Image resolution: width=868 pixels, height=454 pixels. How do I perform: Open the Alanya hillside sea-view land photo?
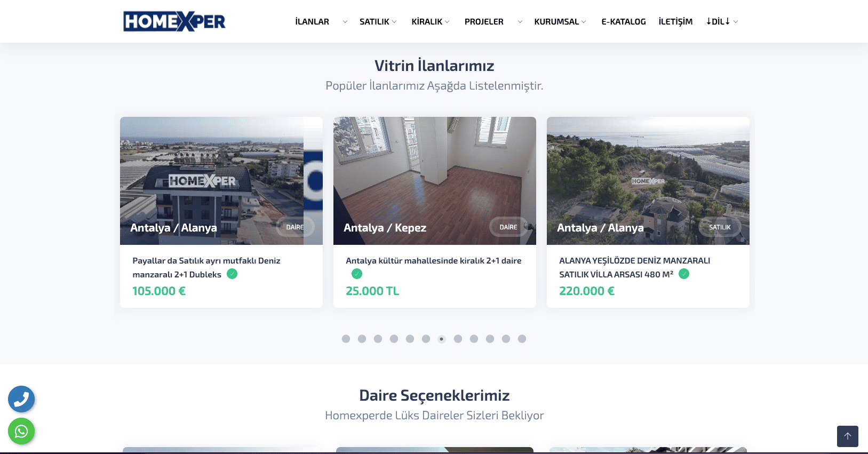(648, 181)
